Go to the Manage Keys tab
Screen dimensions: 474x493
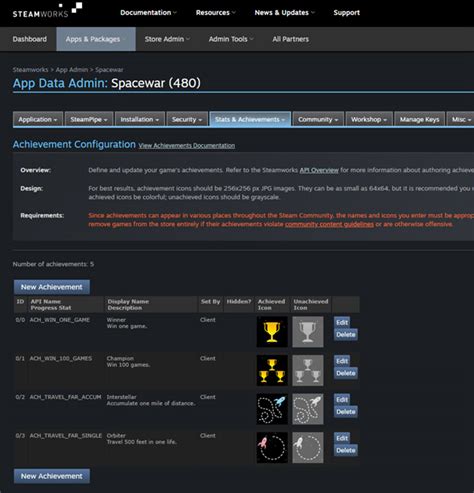419,119
